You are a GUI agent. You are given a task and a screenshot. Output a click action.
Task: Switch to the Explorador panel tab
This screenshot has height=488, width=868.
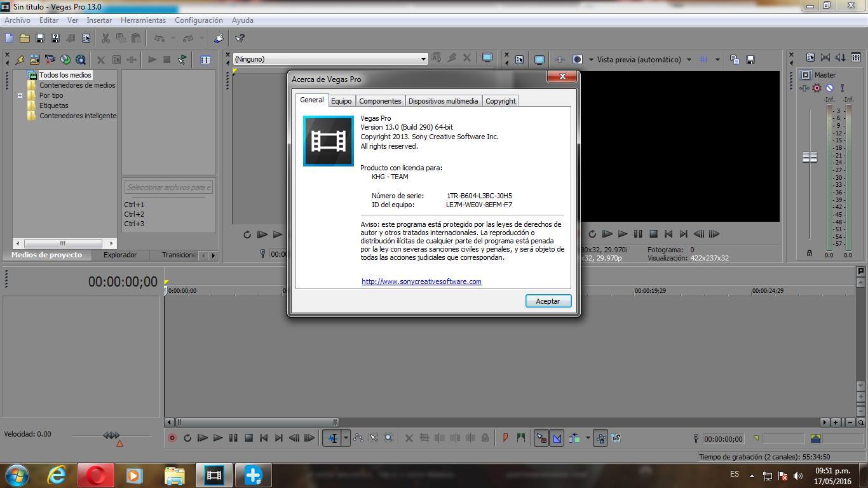click(x=120, y=255)
